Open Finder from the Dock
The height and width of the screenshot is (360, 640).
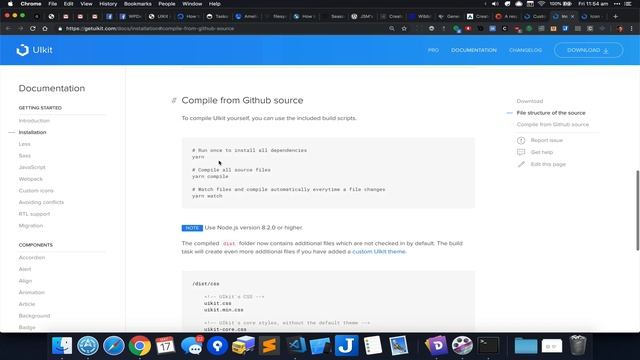click(x=62, y=345)
